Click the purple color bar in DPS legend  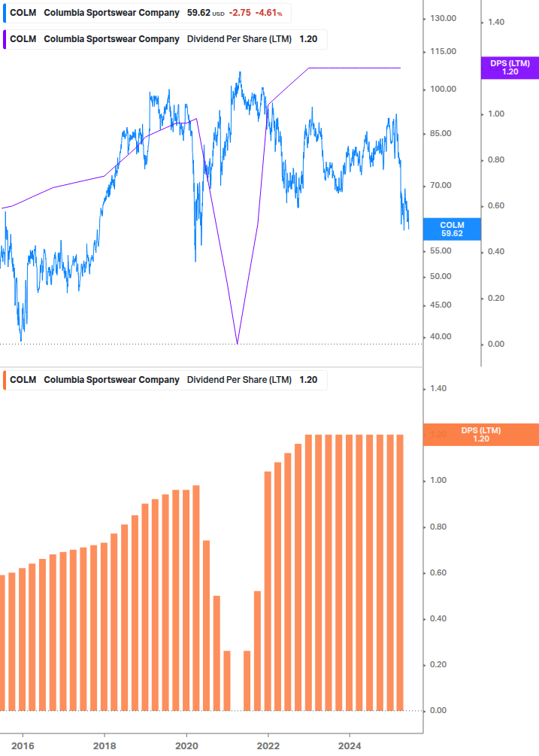coord(5,40)
